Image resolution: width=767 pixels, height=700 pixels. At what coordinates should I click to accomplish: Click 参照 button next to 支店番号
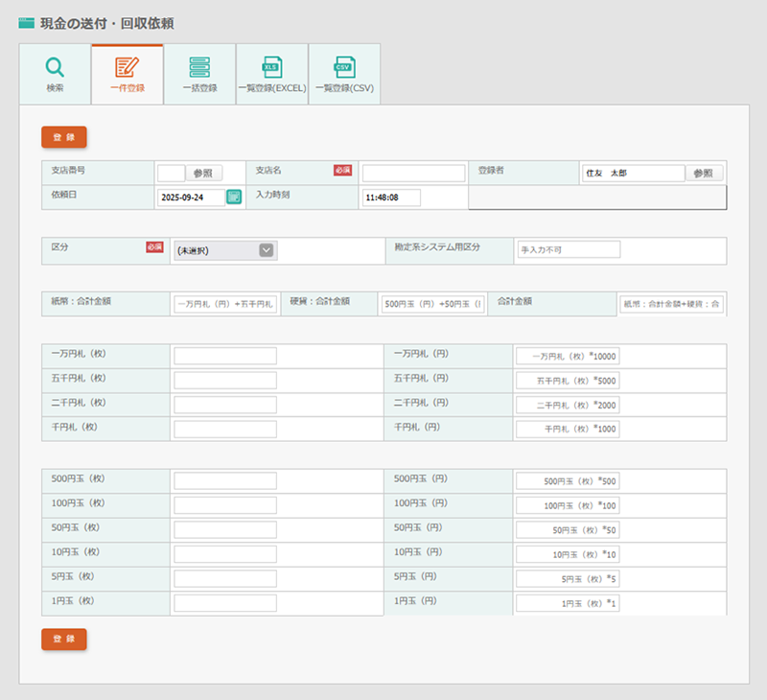coord(203,174)
